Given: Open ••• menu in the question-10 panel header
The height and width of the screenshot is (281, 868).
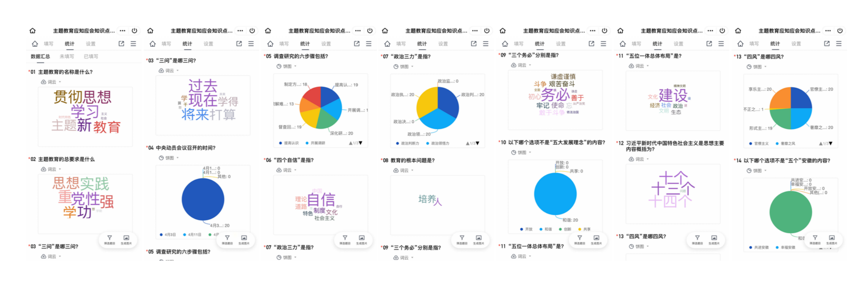Looking at the screenshot, I should click(x=593, y=31).
